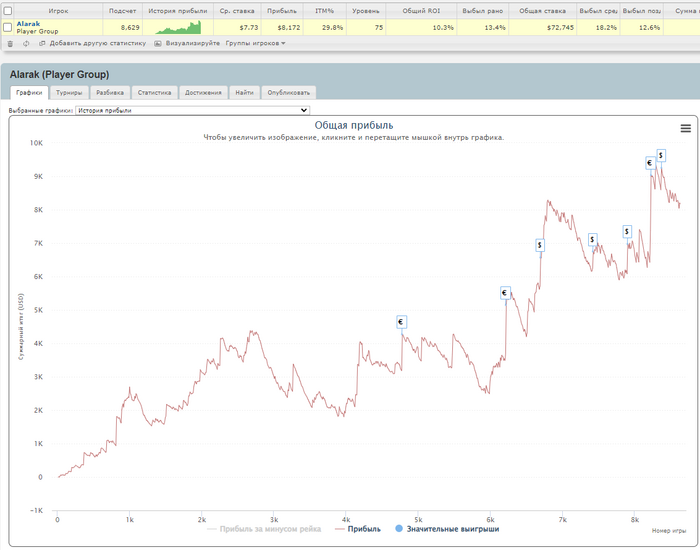The width and height of the screenshot is (700, 550).
Task: Sort by the 'Общий ROI' column header
Action: [x=421, y=11]
